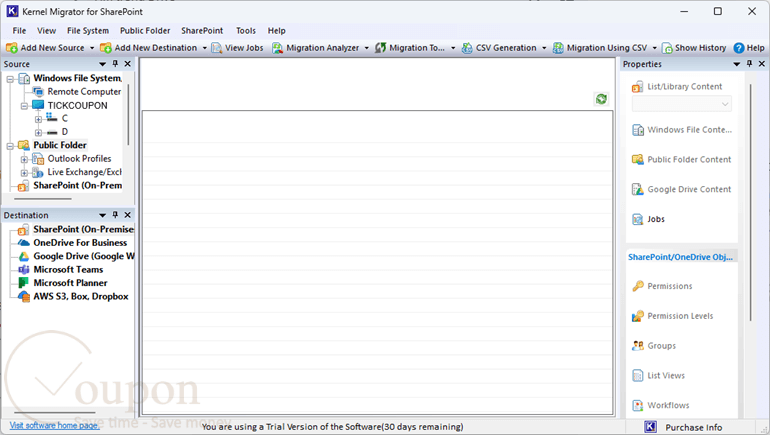This screenshot has height=435, width=770.
Task: Open Show History from the toolbar
Action: point(694,48)
